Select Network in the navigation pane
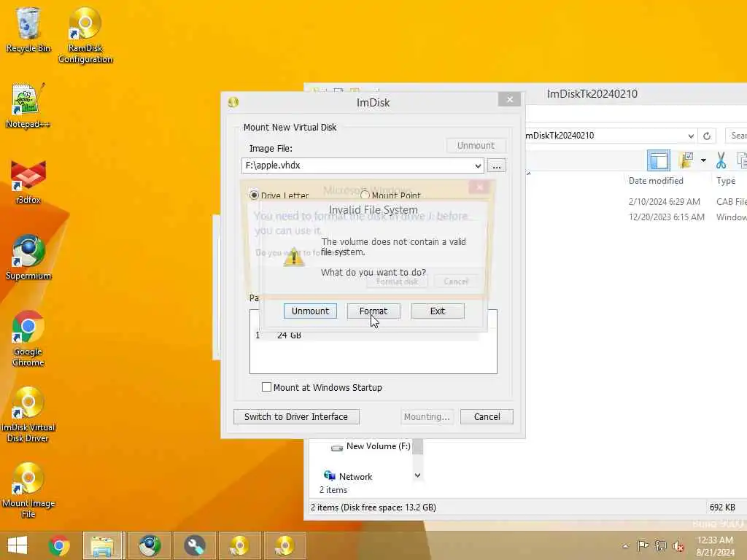The width and height of the screenshot is (747, 560). (348, 476)
